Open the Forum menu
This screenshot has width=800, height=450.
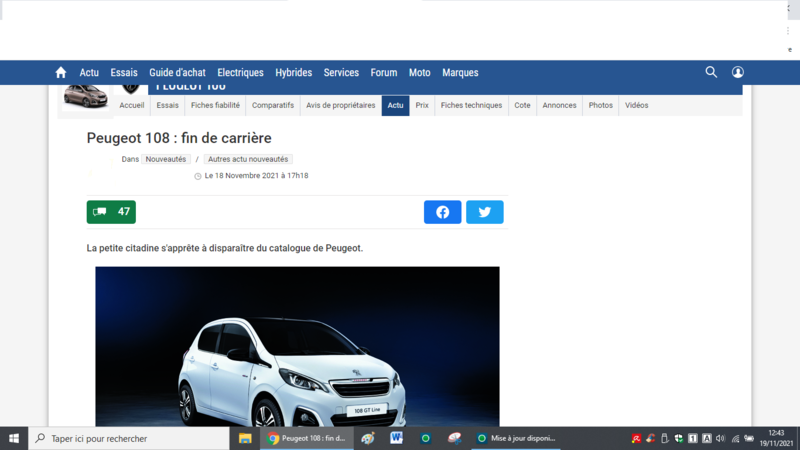(384, 72)
